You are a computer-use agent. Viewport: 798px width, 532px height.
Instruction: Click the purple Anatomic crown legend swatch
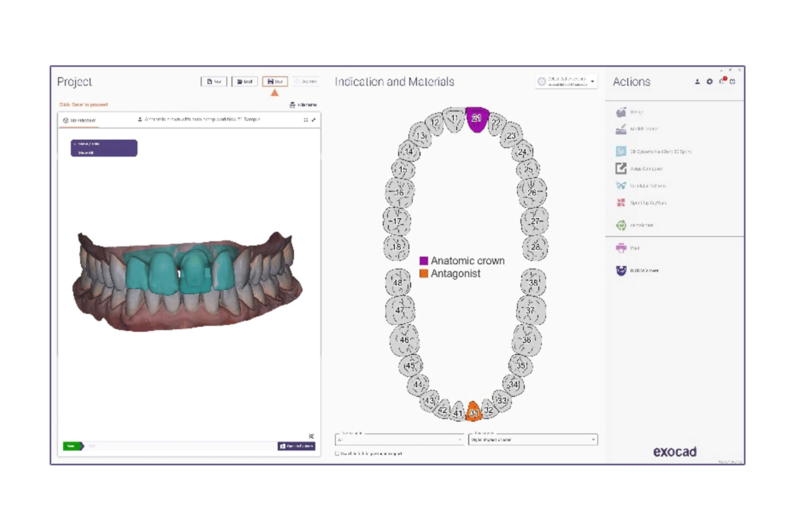tap(424, 261)
